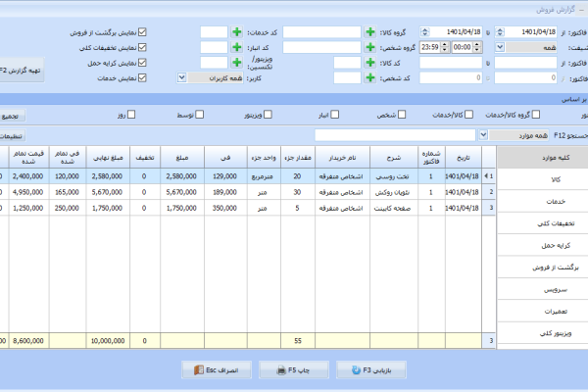Image resolution: width=588 pixels, height=392 pixels.
Task: Click the گروه شخص input field
Action: [x=321, y=47]
